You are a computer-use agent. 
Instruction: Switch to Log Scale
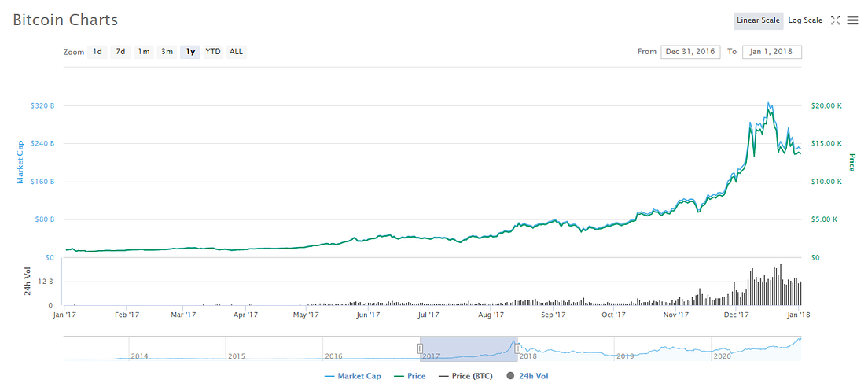[x=805, y=20]
